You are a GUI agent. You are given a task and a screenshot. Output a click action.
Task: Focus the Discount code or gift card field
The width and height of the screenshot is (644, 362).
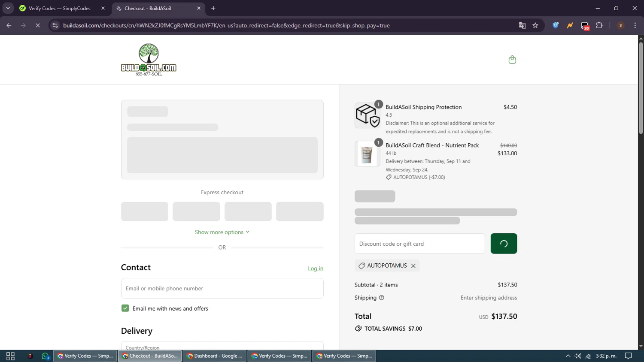[x=419, y=244]
